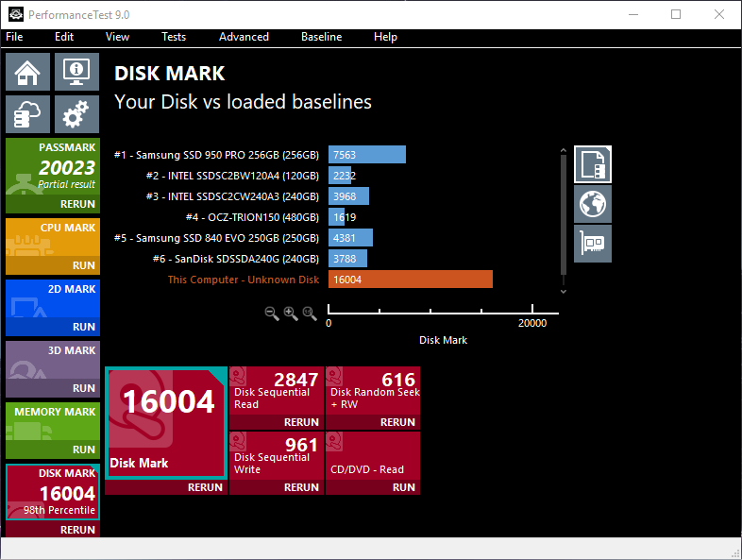Reset chart zoom magnifier icon
The height and width of the screenshot is (560, 742).
[x=310, y=314]
